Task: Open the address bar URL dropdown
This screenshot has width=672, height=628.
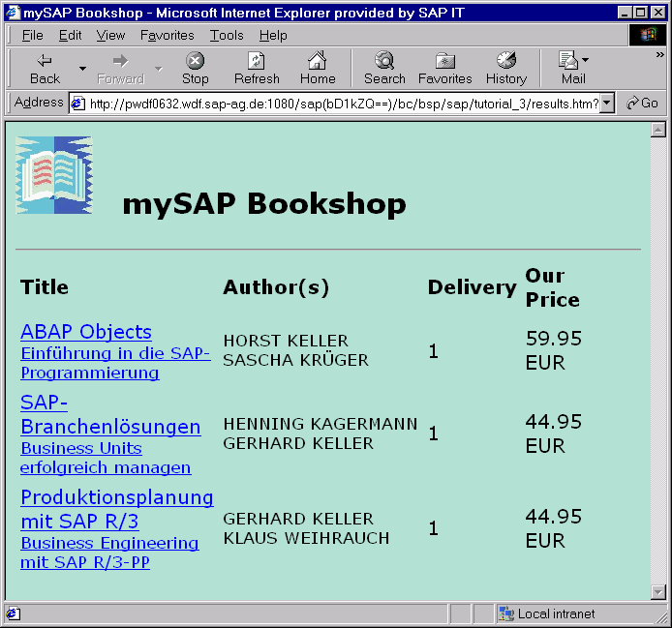Action: 607,104
